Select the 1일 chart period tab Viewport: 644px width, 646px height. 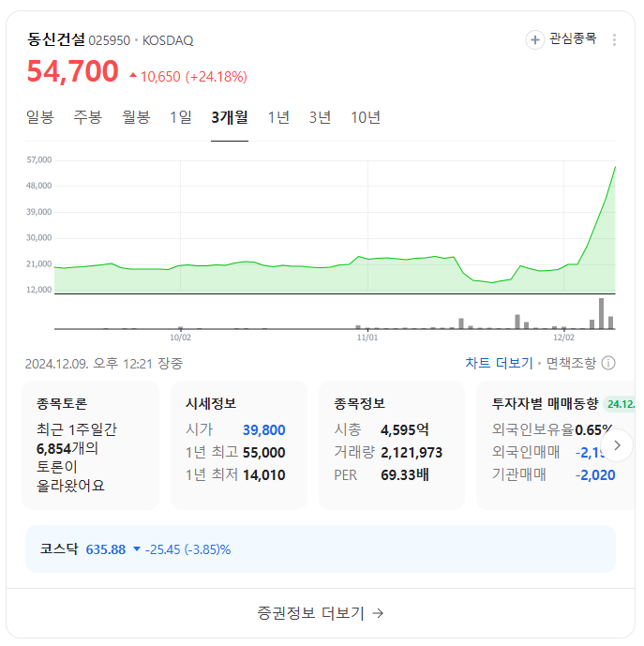click(181, 117)
